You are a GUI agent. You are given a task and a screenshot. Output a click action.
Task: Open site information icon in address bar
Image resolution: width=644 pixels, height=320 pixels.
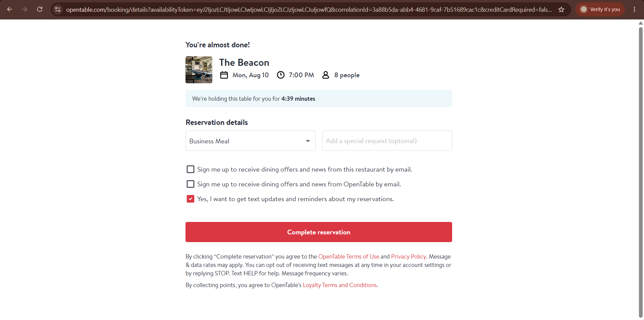(58, 9)
